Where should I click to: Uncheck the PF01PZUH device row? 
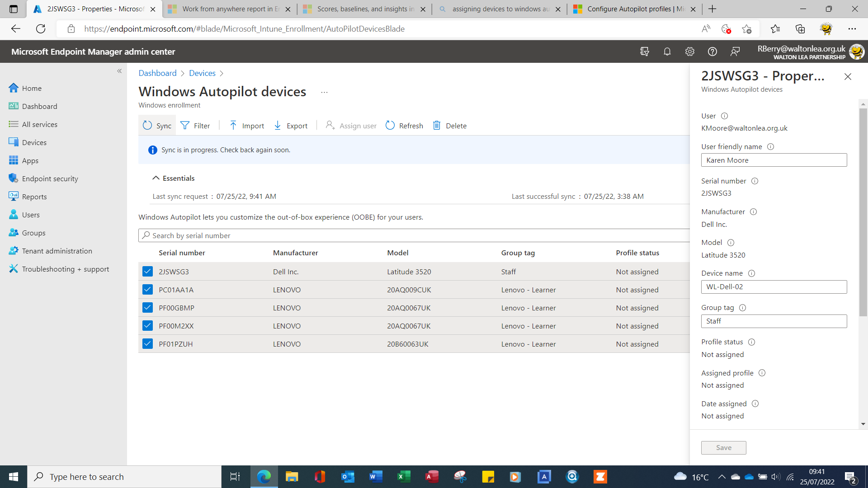point(147,343)
